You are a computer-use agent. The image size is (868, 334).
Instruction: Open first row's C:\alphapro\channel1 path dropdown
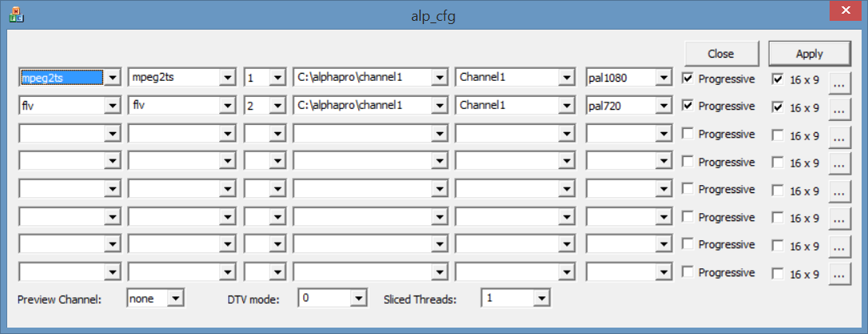point(438,78)
